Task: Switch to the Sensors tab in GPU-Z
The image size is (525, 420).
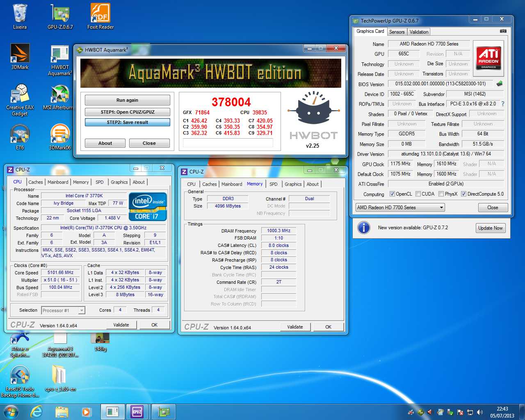Action: (397, 32)
